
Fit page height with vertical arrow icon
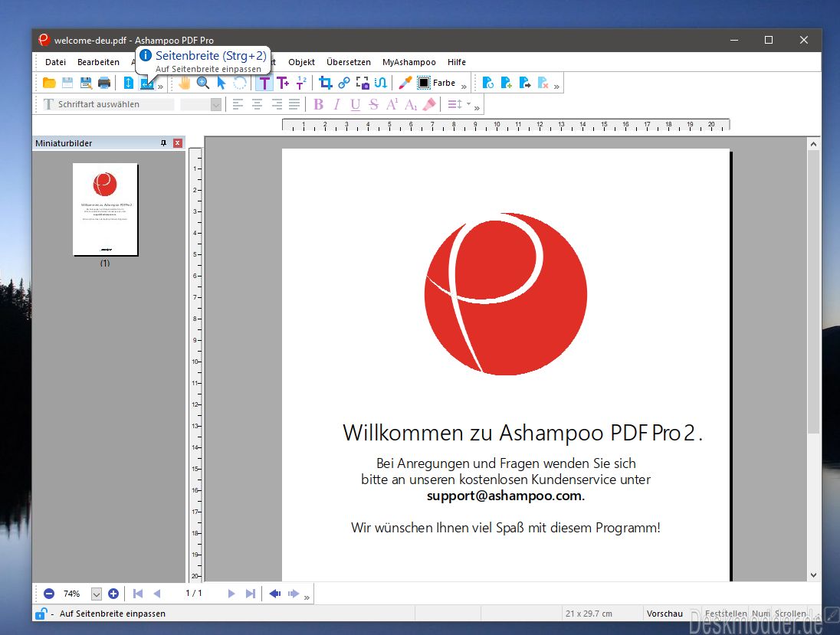tap(129, 83)
